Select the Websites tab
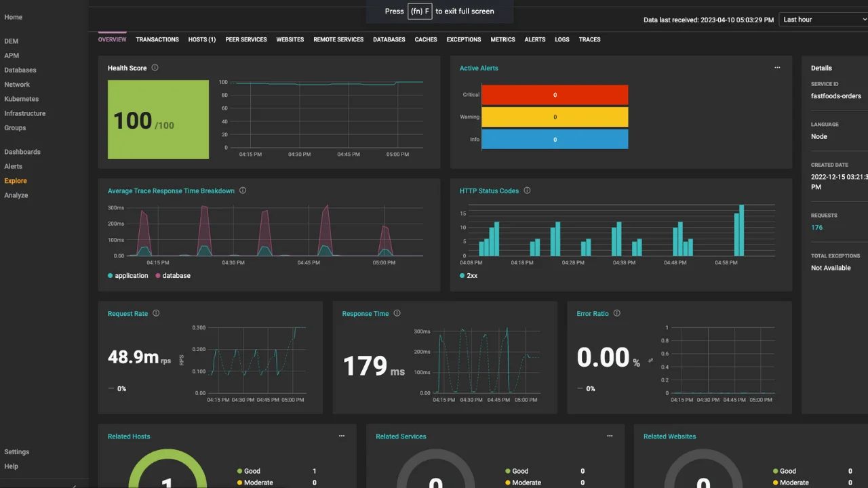 click(290, 39)
